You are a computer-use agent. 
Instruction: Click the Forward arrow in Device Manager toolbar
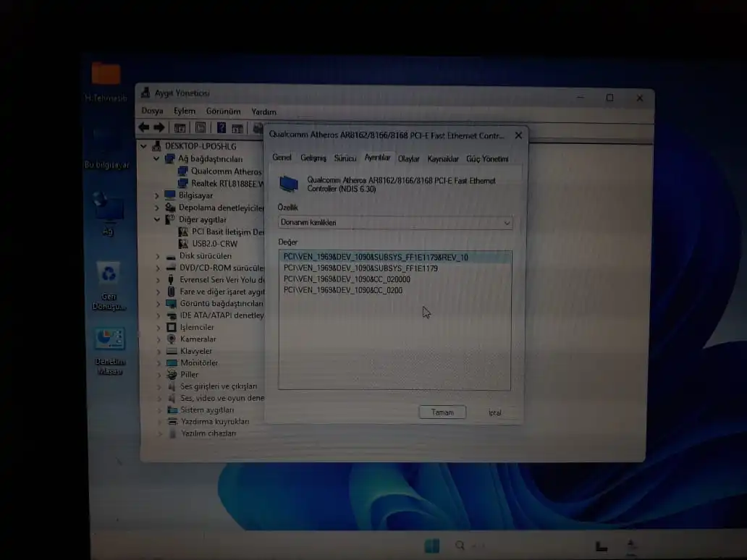point(159,127)
